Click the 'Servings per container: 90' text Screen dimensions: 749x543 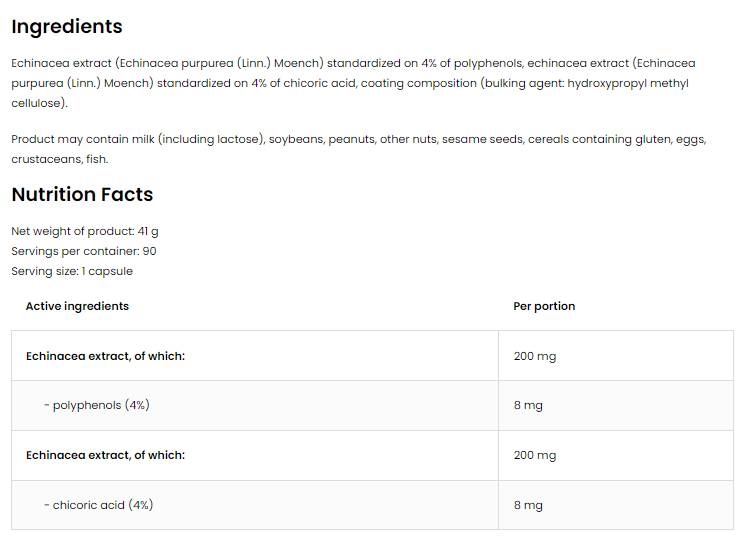[84, 251]
